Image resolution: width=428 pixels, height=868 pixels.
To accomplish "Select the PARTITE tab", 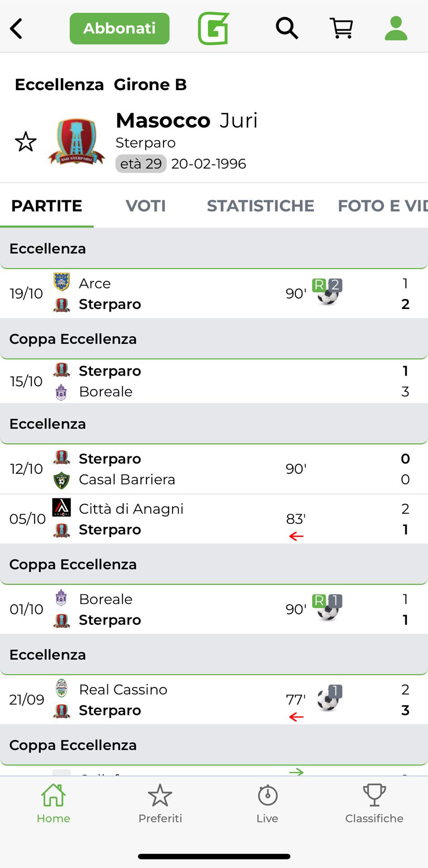I will coord(47,206).
